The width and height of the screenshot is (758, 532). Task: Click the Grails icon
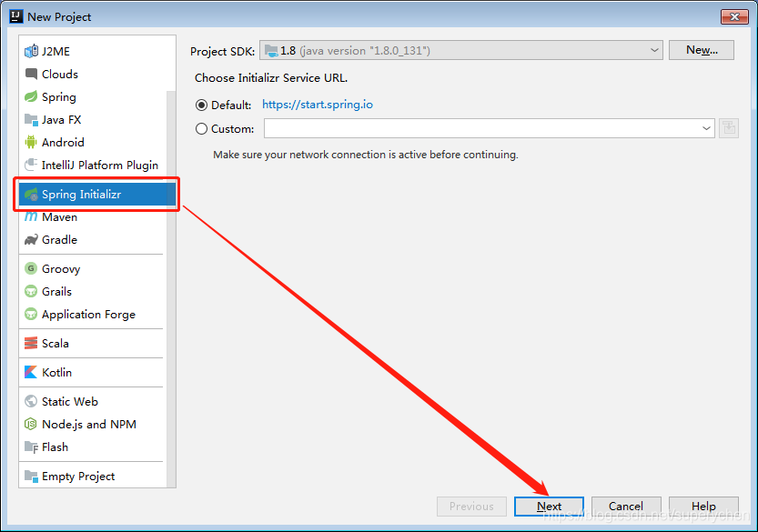point(31,291)
